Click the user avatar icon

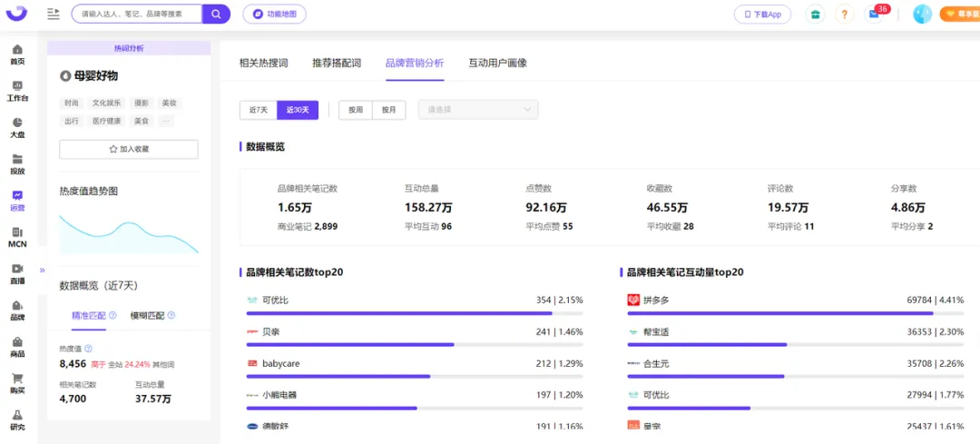pyautogui.click(x=923, y=15)
